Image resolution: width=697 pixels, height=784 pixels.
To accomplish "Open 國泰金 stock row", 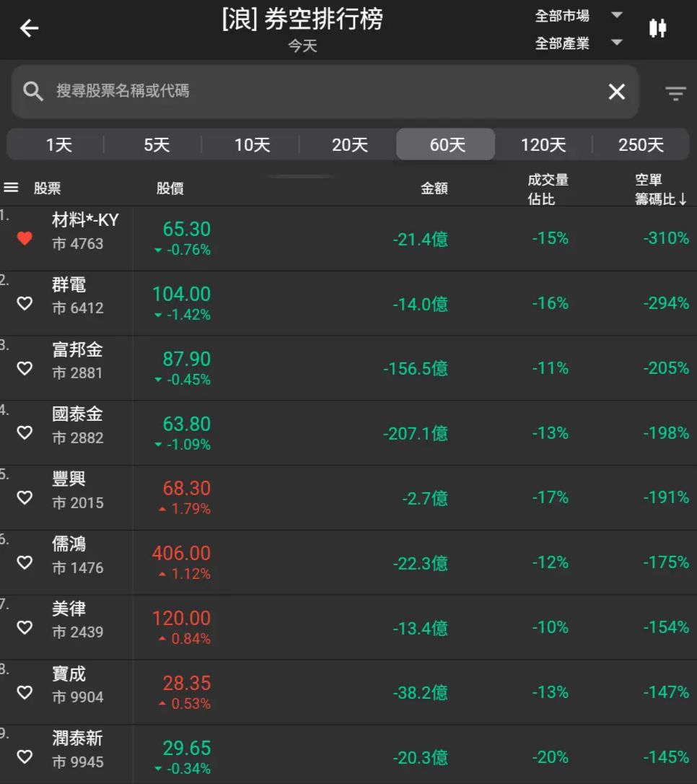I will tap(77, 424).
